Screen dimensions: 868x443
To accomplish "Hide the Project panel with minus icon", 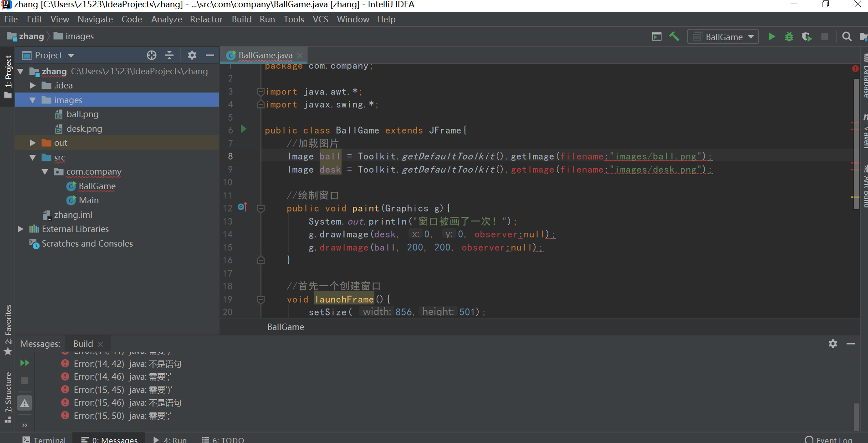I will 210,55.
